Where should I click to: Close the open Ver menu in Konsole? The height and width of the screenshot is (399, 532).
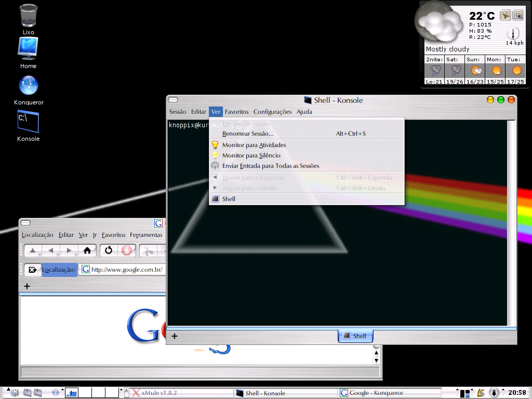216,112
